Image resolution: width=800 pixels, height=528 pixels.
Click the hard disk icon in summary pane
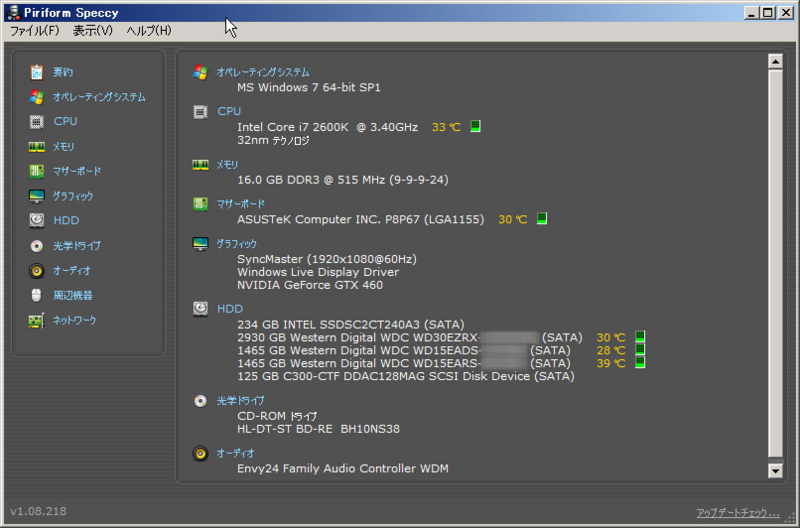[201, 309]
